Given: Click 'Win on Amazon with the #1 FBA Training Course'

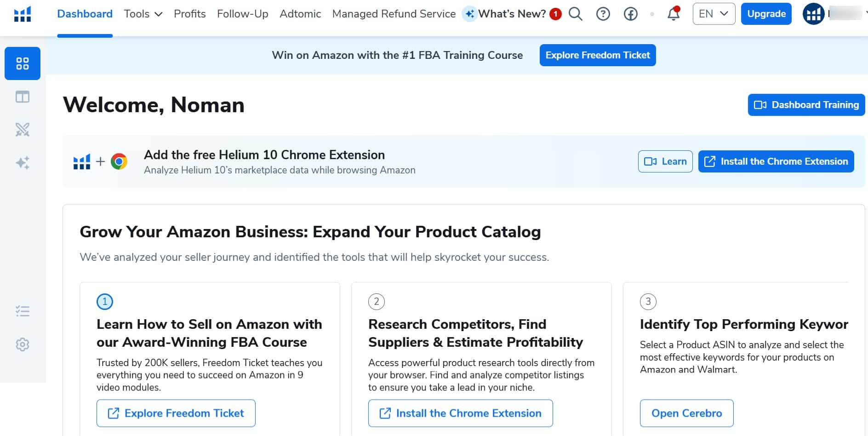Looking at the screenshot, I should 397,55.
